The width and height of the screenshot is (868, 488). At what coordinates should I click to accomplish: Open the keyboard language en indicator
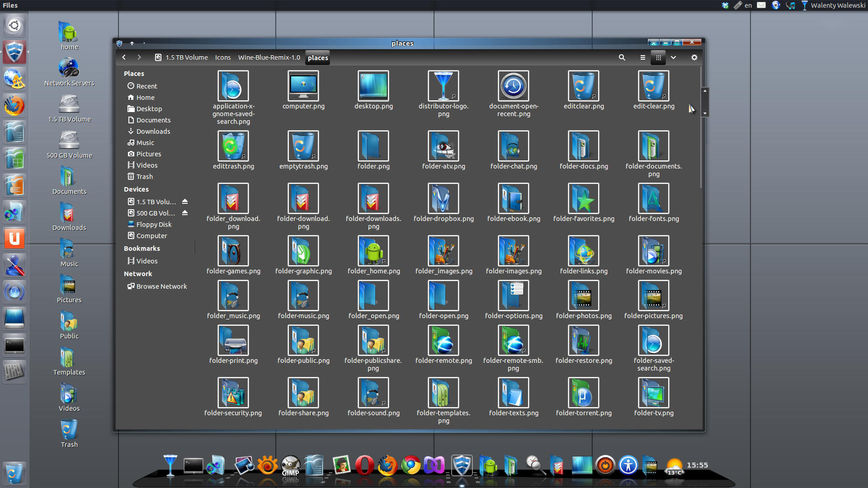tap(748, 5)
